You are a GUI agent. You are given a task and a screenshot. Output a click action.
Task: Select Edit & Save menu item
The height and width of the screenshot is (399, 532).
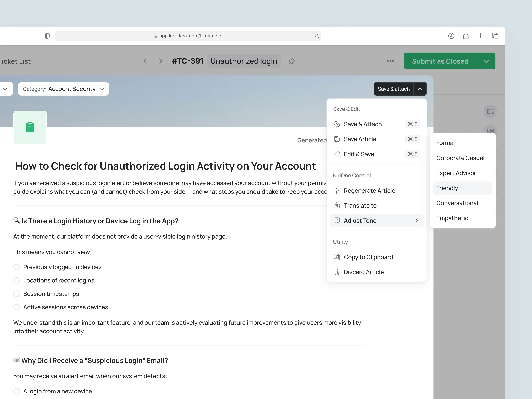coord(376,154)
